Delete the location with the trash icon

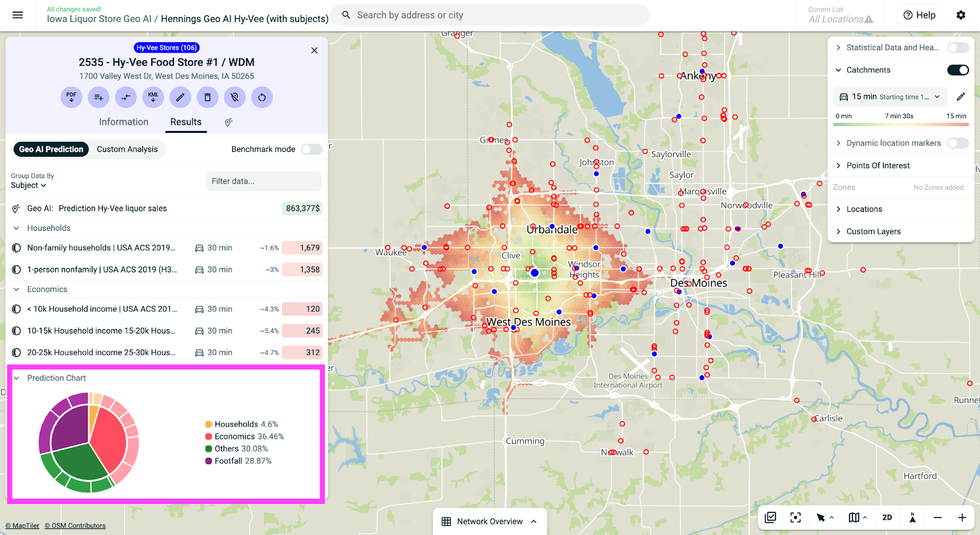[x=208, y=97]
